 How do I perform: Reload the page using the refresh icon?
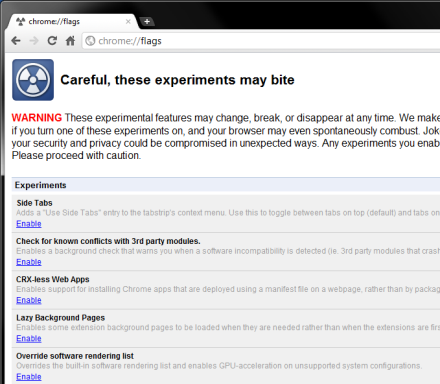52,41
